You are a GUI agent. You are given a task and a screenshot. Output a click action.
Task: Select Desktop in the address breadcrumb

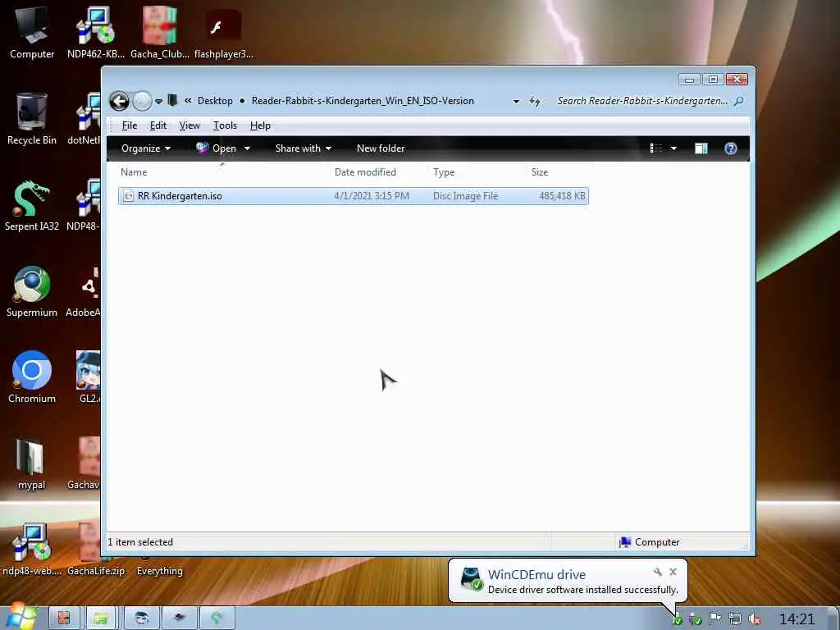coord(215,101)
